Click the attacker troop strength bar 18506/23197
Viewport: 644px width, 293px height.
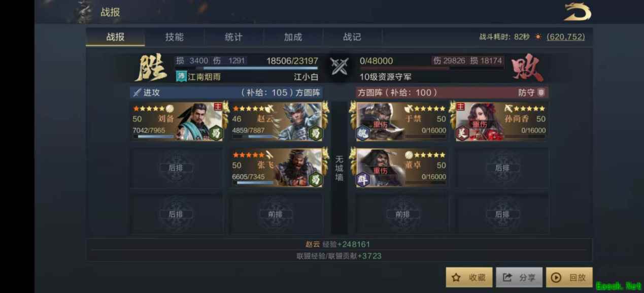coord(247,67)
